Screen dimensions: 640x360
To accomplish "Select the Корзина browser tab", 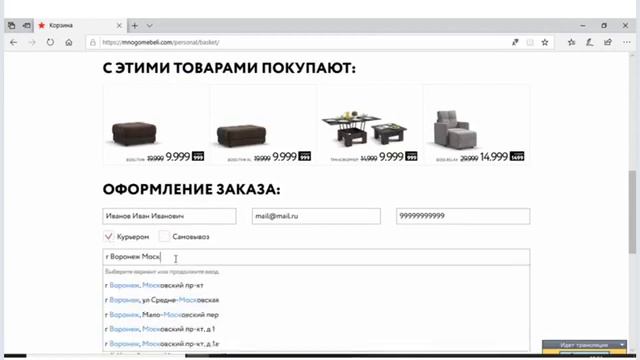I will 80,25.
